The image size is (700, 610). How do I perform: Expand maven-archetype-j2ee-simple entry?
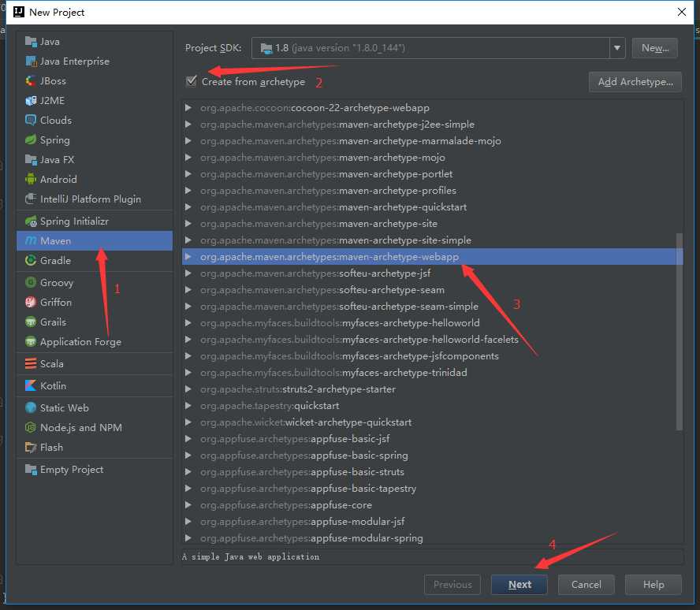tap(188, 124)
